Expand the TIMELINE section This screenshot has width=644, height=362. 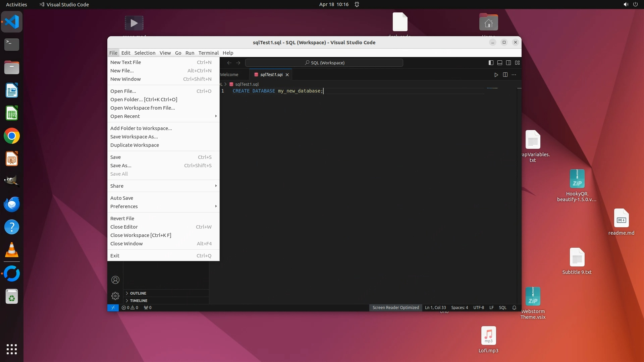139,301
